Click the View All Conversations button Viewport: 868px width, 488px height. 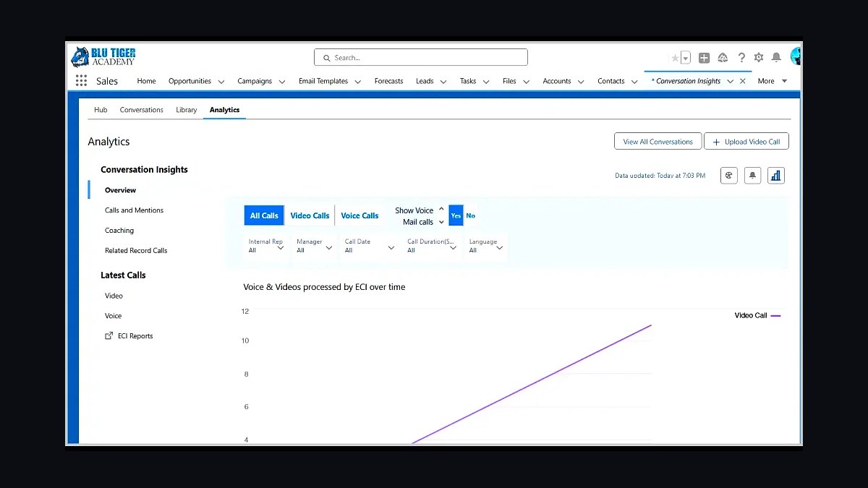point(658,142)
